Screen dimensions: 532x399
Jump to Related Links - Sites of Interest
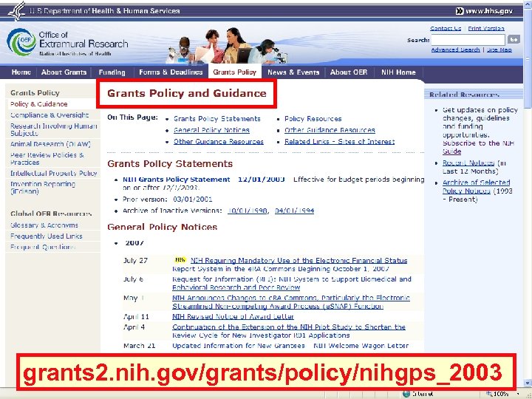tap(339, 142)
